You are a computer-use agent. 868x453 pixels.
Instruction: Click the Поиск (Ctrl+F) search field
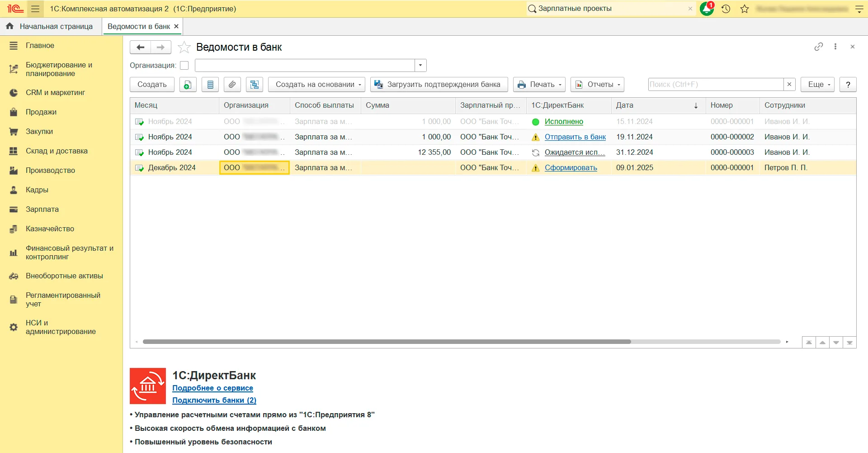click(716, 85)
